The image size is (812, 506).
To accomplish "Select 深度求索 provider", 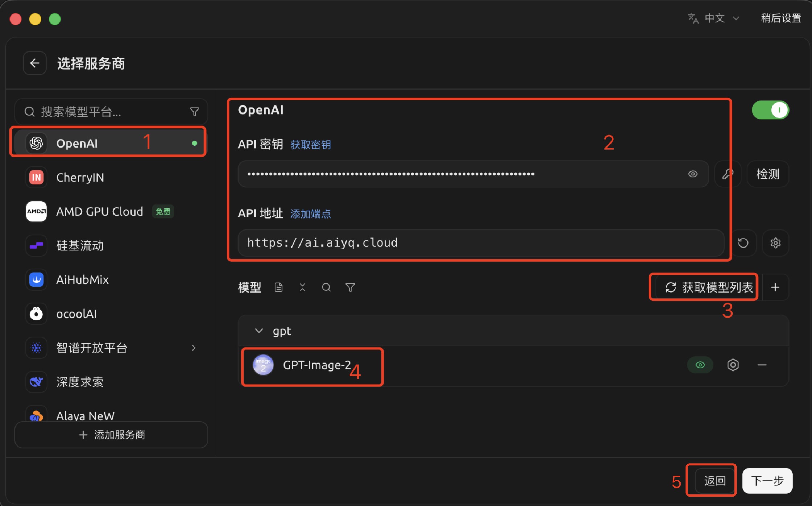I will pyautogui.click(x=111, y=382).
